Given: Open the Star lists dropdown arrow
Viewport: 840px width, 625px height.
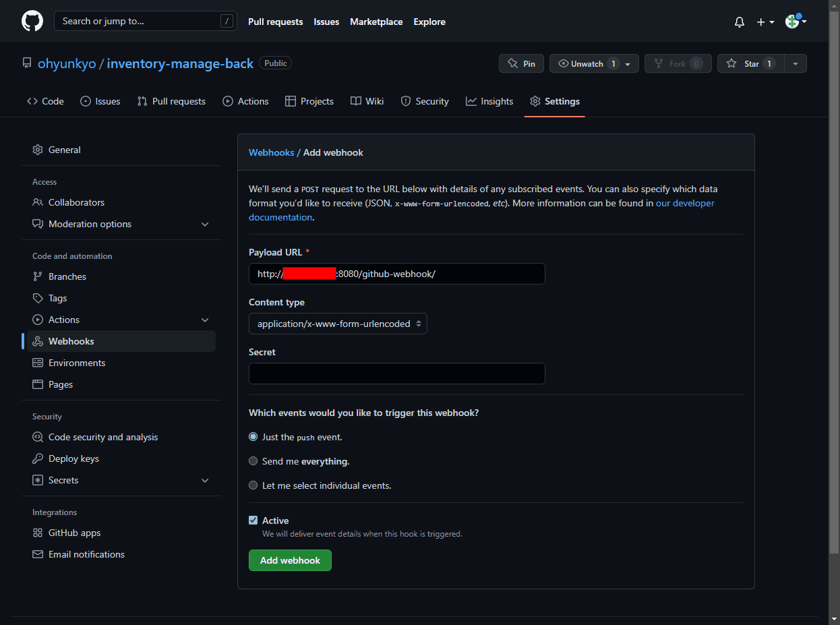Looking at the screenshot, I should click(x=796, y=63).
